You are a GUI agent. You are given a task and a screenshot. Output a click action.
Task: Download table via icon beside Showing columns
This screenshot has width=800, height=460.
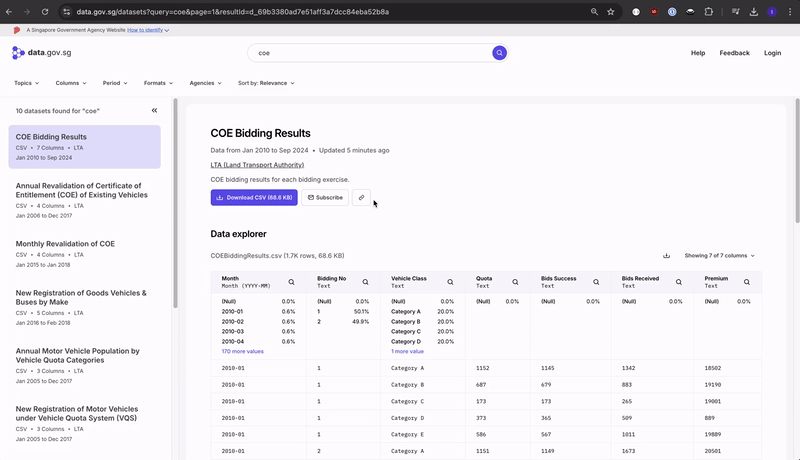point(666,255)
